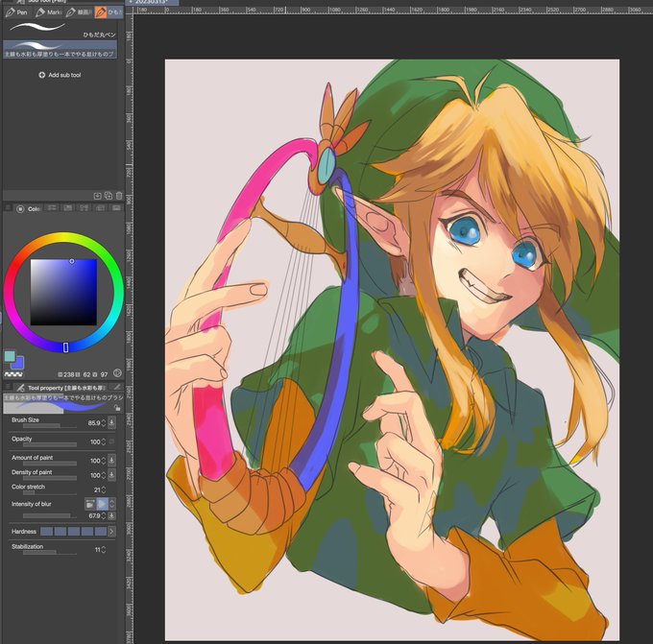The image size is (653, 644).
Task: Click the horizontal ruler above the canvas
Action: coord(393,10)
